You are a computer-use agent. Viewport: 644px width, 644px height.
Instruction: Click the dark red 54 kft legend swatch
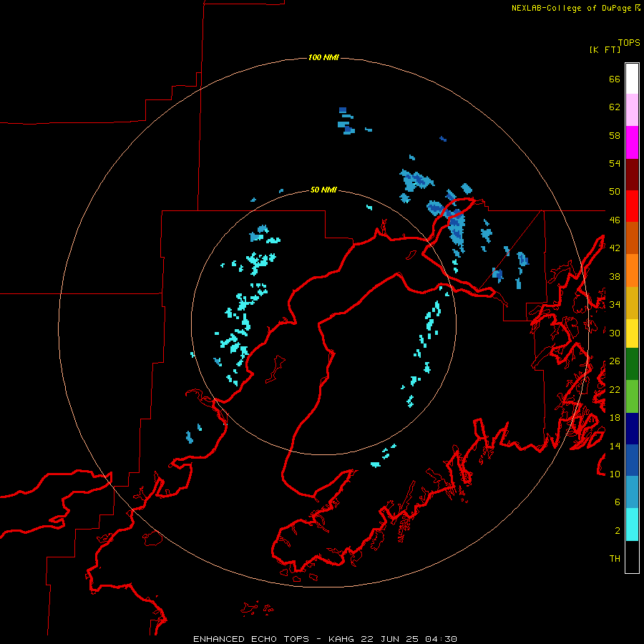pyautogui.click(x=632, y=175)
